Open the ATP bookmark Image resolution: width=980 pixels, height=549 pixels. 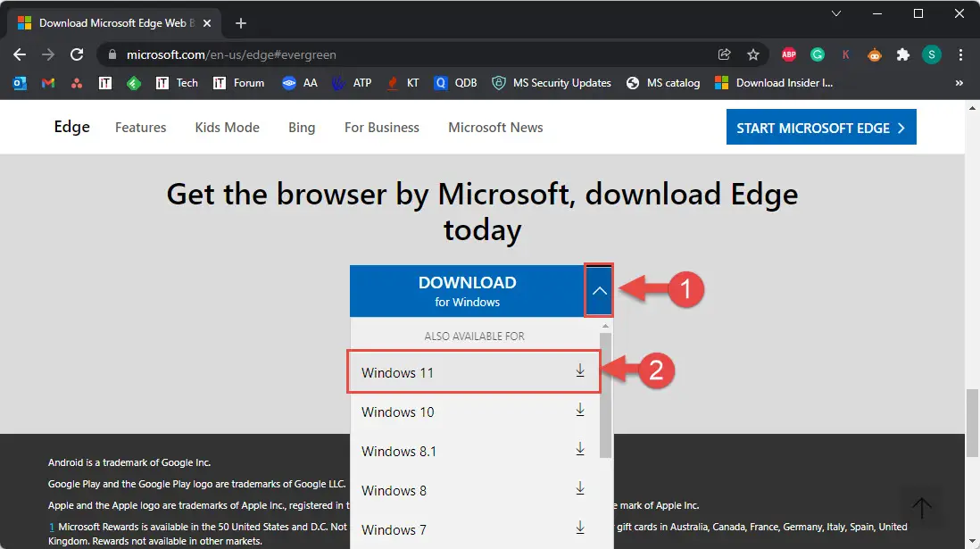(x=352, y=83)
